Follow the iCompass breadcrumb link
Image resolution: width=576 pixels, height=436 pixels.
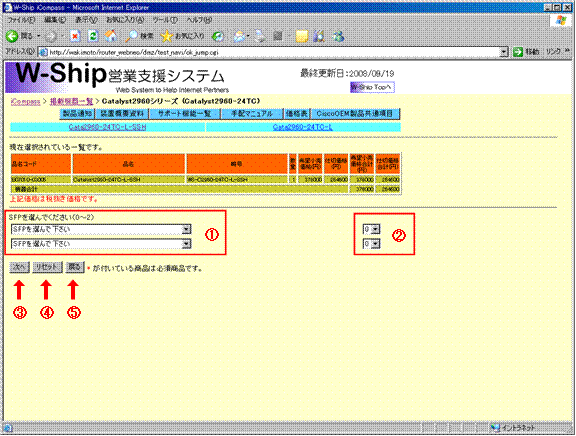point(25,102)
